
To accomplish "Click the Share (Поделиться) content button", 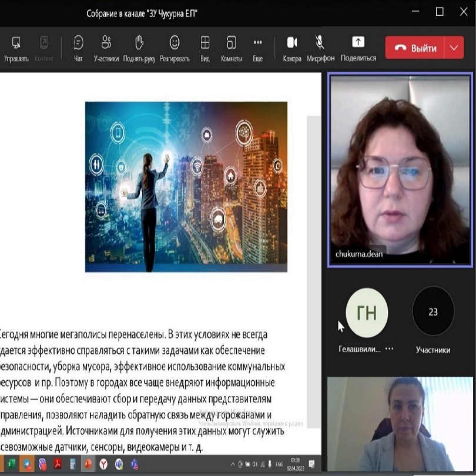I will pyautogui.click(x=358, y=49).
